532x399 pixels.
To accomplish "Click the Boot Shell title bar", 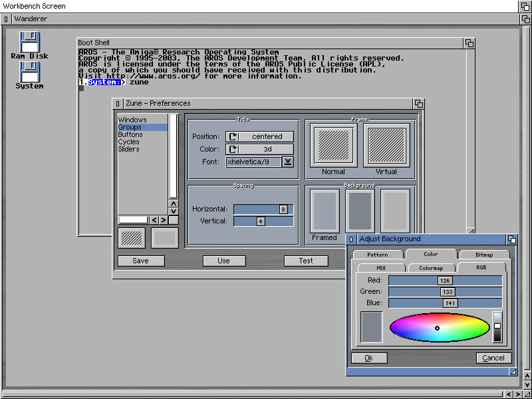I will point(271,43).
